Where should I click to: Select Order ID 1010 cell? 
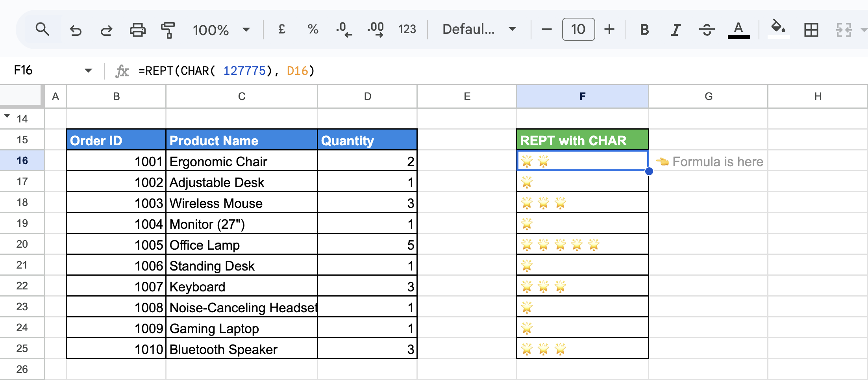point(116,349)
